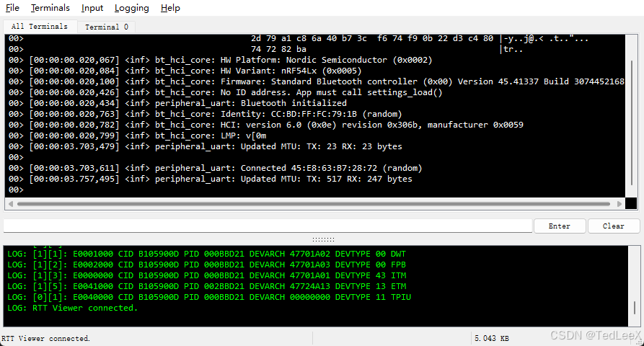Viewport: 644px width, 346px height.
Task: Click the splitter grip between panels
Action: tap(323, 239)
